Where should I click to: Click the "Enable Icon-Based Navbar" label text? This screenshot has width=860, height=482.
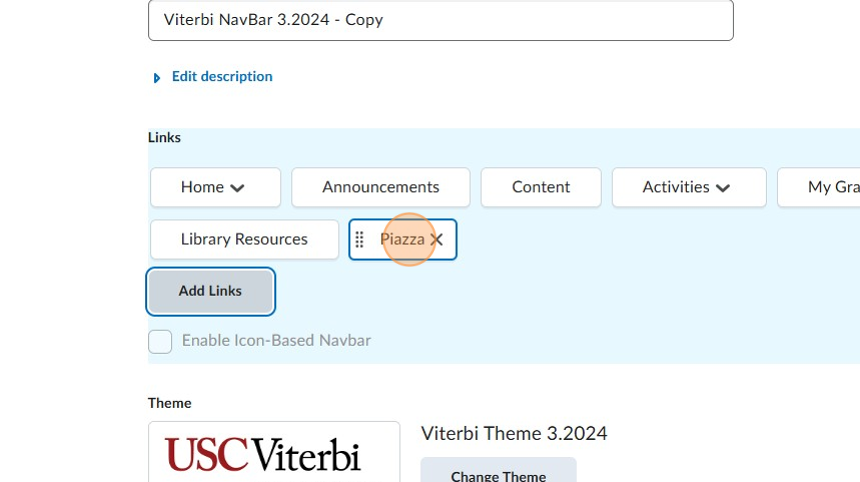click(x=276, y=341)
